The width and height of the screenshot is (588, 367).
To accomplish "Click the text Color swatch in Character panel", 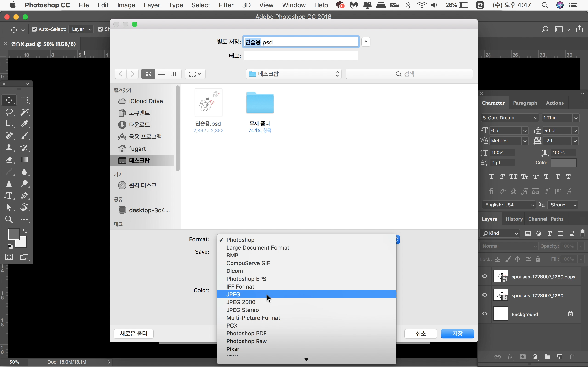I will (x=563, y=163).
